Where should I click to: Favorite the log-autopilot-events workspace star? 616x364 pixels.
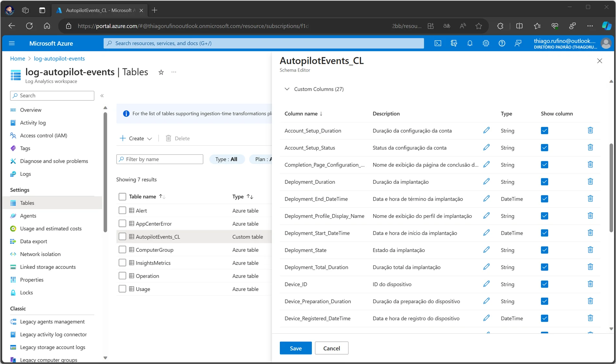tap(161, 72)
